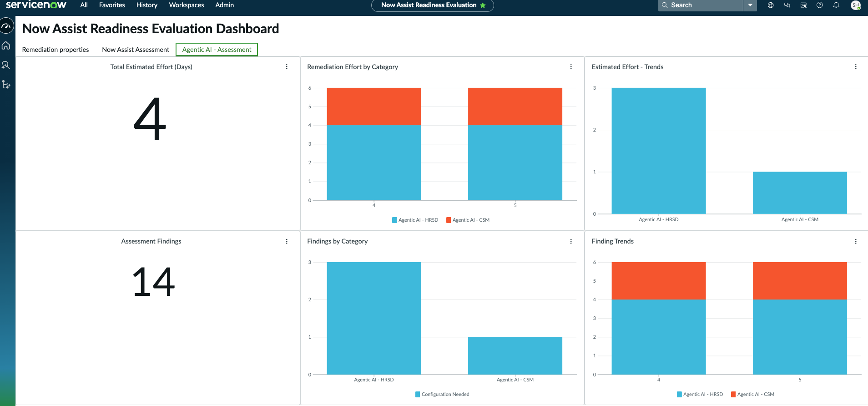Viewport: 868px width, 406px height.
Task: Click the blue HRSD segment of bar 4 in Finding Trends
Action: tap(659, 337)
